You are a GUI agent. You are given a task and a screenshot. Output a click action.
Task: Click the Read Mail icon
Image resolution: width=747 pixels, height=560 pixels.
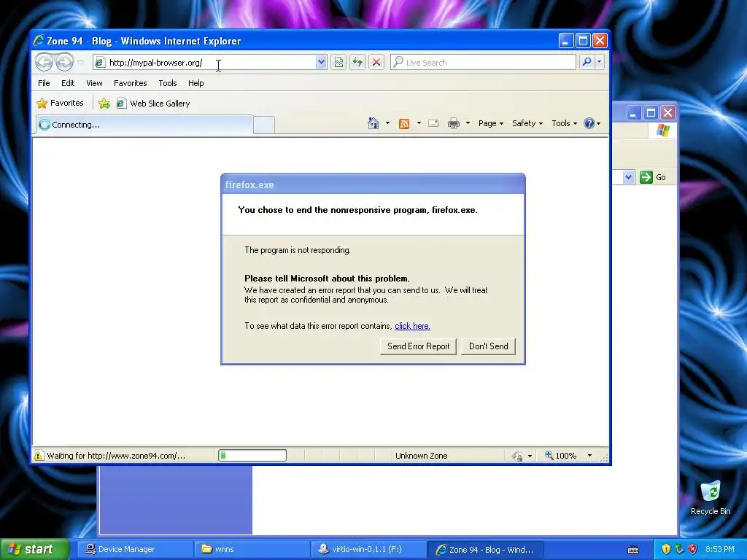pos(433,123)
